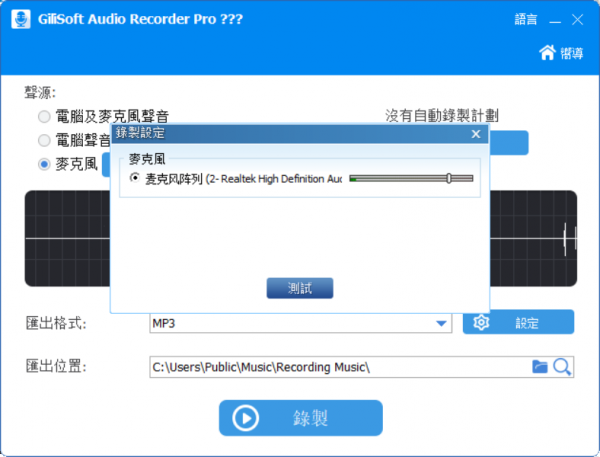The image size is (600, 457).
Task: Choose 麦克风阵列 Realtek device radio
Action: pyautogui.click(x=134, y=178)
